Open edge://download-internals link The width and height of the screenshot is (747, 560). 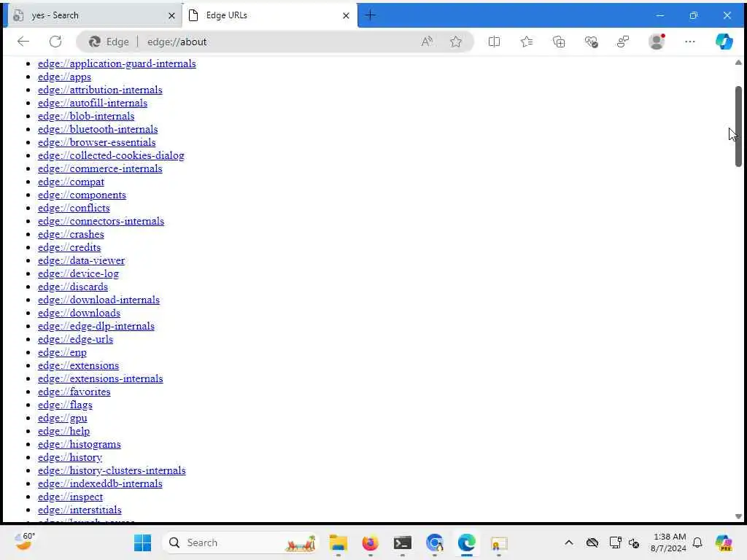[x=98, y=300]
